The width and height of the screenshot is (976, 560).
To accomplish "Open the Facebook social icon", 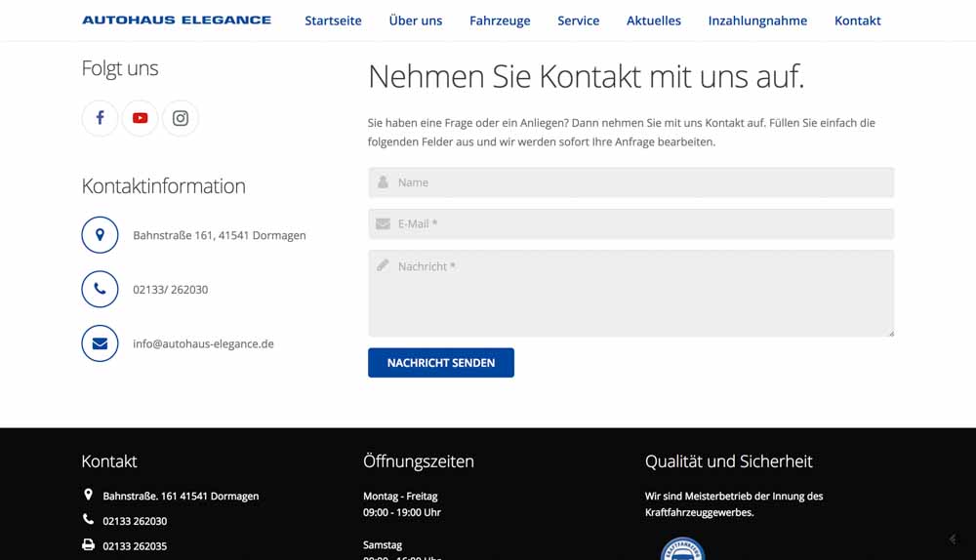I will [100, 118].
